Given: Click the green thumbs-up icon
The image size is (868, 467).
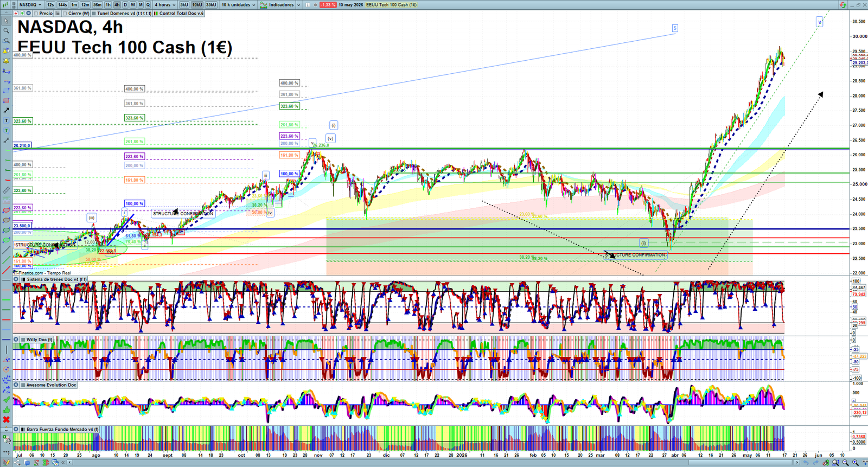Looking at the screenshot, I should coord(6,410).
